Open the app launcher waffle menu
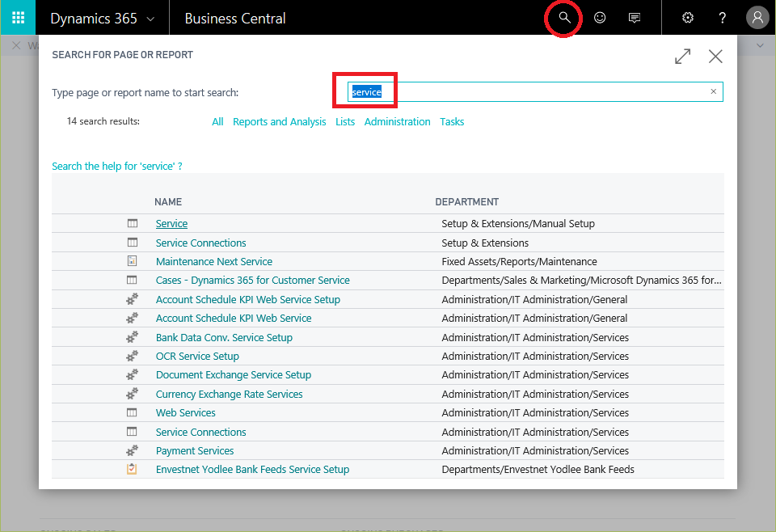The image size is (776, 532). (18, 18)
